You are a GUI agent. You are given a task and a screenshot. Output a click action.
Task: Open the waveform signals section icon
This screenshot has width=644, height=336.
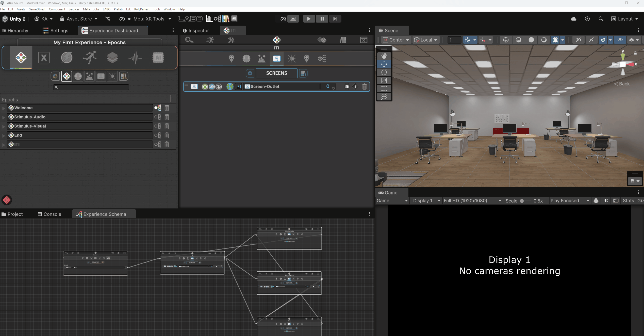(x=135, y=58)
